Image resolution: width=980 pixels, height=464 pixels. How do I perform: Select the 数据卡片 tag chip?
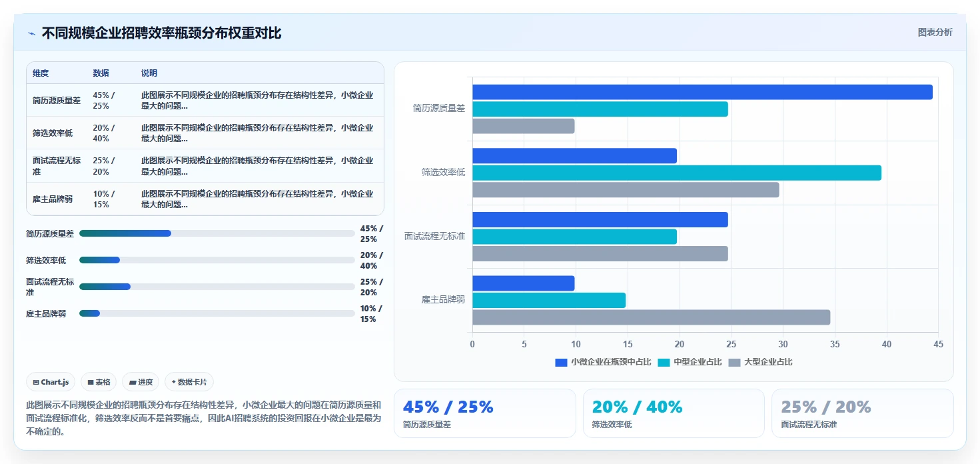[x=189, y=382]
